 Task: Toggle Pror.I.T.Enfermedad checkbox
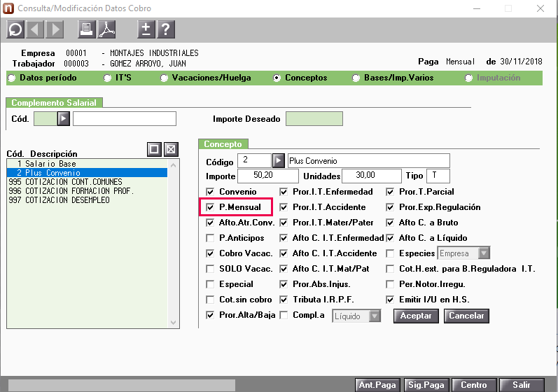(x=284, y=192)
